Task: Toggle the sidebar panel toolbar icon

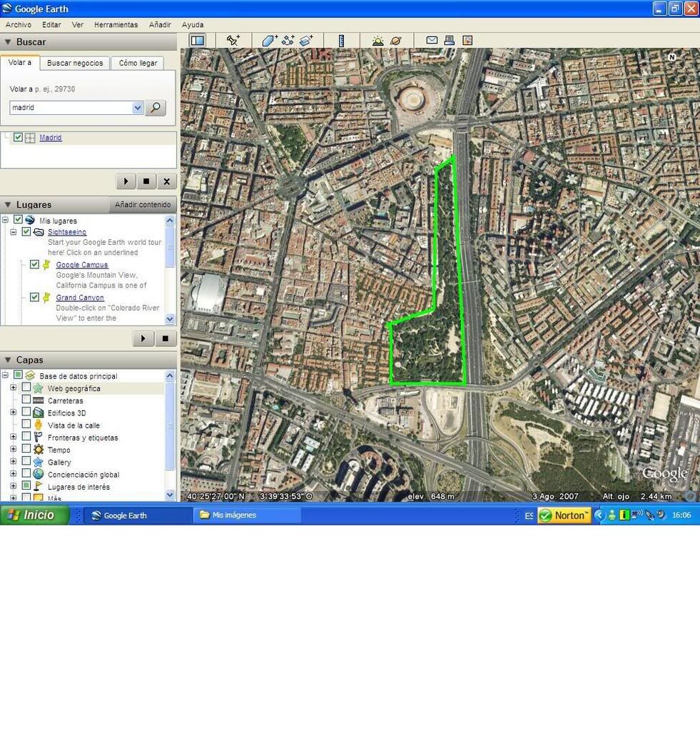Action: 198,41
